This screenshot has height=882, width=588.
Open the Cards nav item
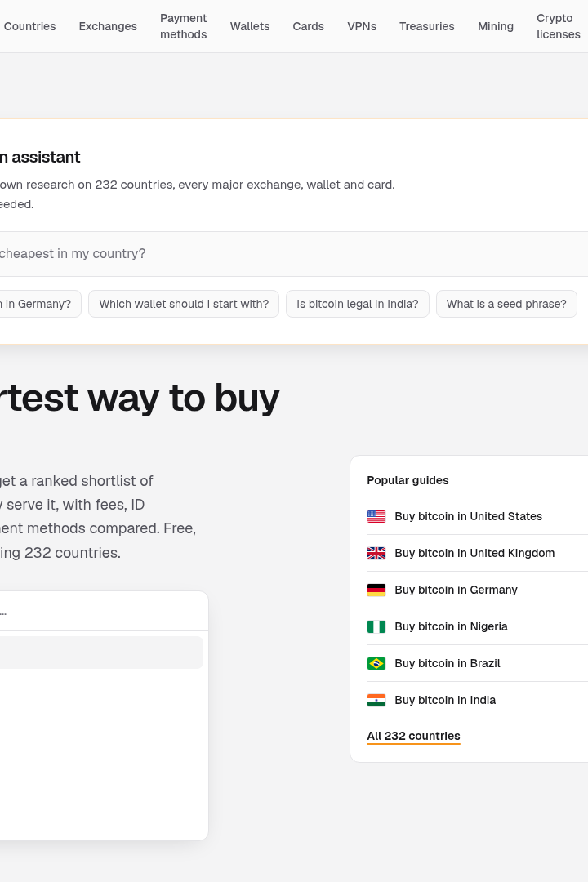click(309, 26)
